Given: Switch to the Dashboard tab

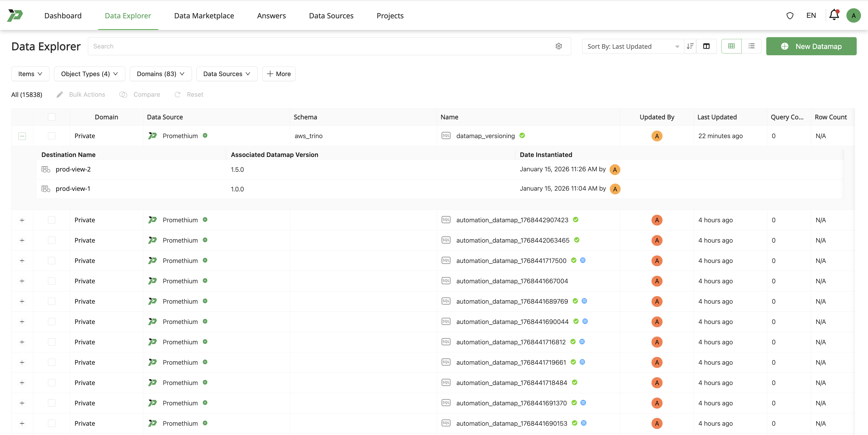Looking at the screenshot, I should (63, 16).
